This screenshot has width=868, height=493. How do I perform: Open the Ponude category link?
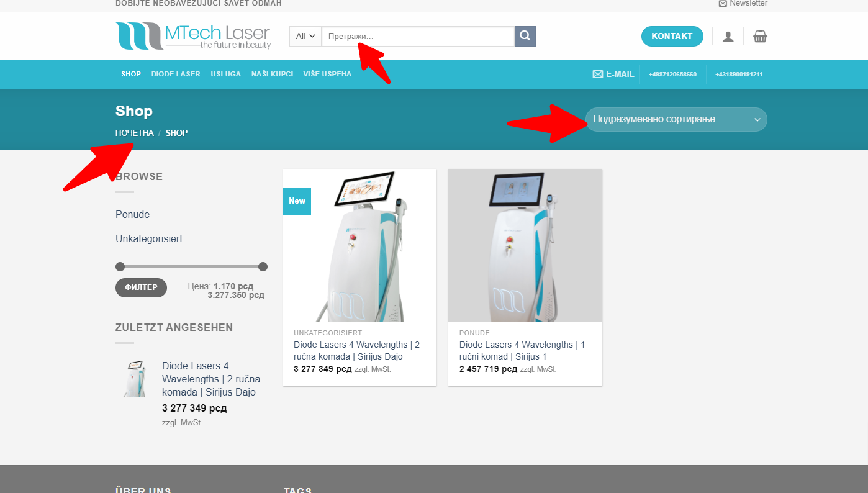pos(132,214)
